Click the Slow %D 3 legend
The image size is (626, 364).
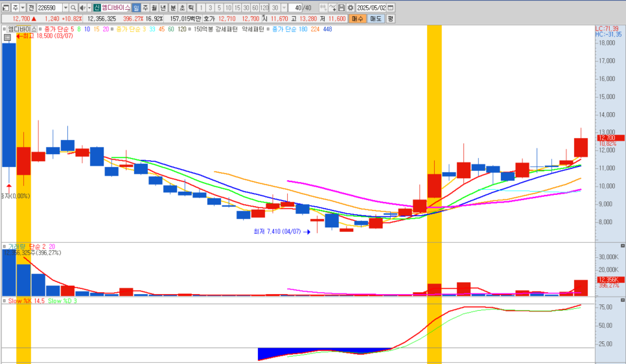pyautogui.click(x=62, y=301)
